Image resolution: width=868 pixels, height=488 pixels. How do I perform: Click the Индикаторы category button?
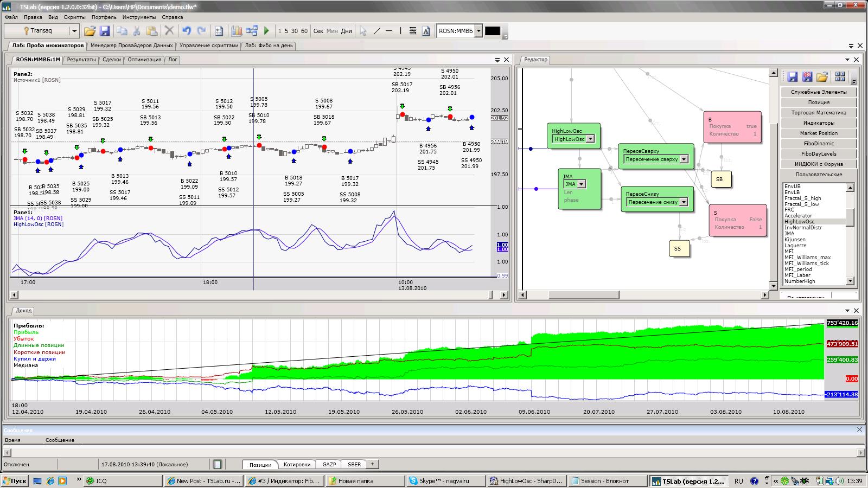tap(818, 123)
